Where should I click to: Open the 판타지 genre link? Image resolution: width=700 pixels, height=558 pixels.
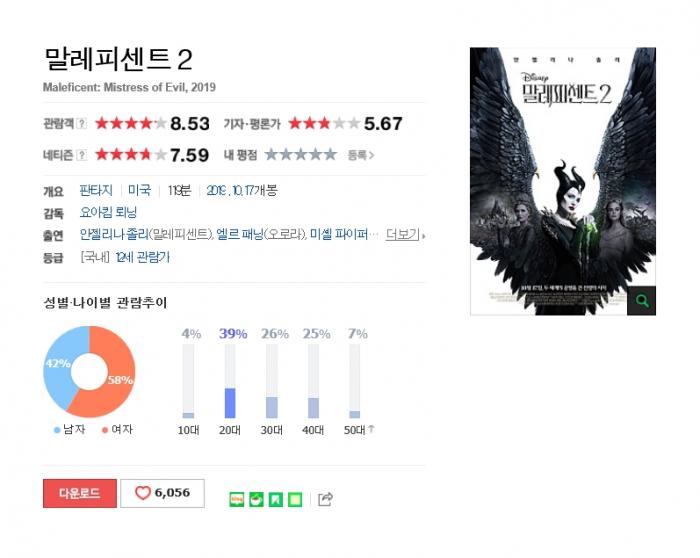coord(96,191)
